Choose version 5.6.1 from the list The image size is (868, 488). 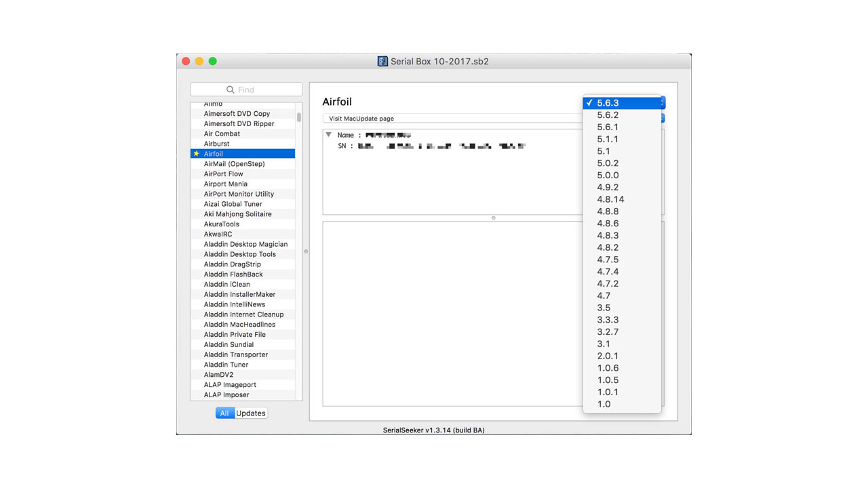pos(622,127)
